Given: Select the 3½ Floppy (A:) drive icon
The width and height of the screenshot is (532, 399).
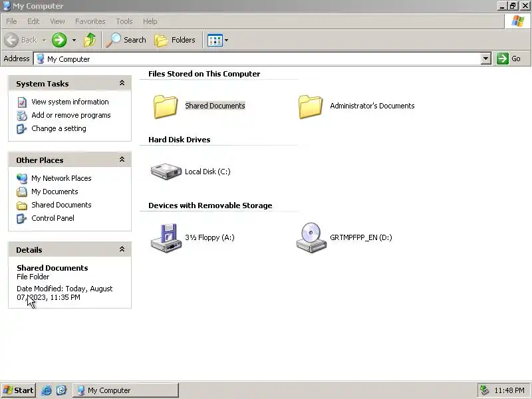Looking at the screenshot, I should 166,238.
